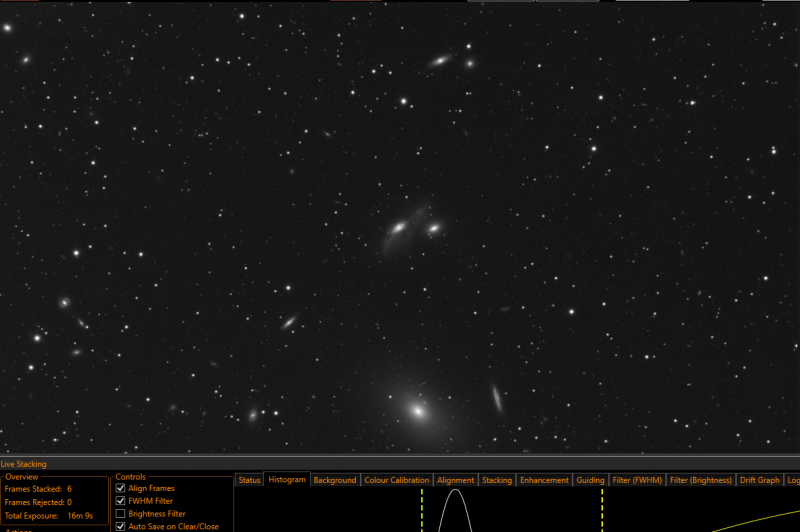Click the Overview group label
Image resolution: width=800 pixels, height=532 pixels.
22,477
